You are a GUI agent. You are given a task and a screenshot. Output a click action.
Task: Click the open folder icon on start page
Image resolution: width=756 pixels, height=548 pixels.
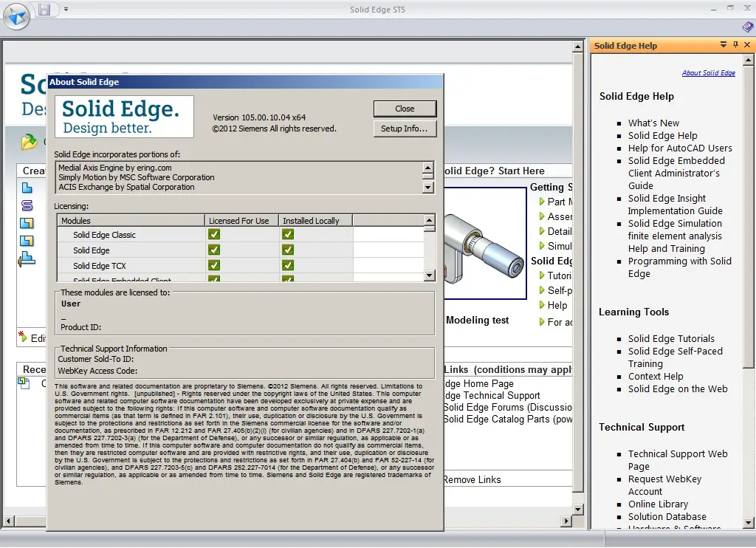pyautogui.click(x=29, y=141)
